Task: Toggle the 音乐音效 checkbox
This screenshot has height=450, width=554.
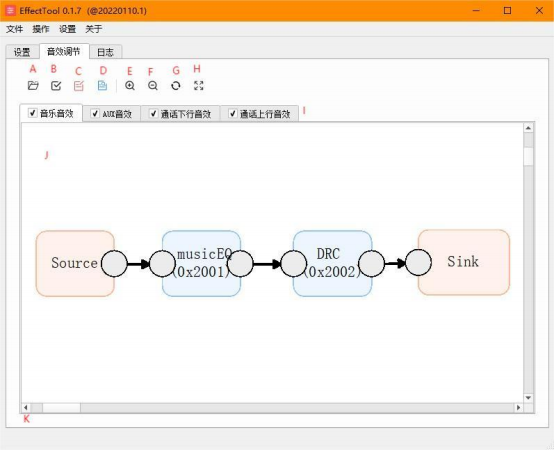Action: 33,113
